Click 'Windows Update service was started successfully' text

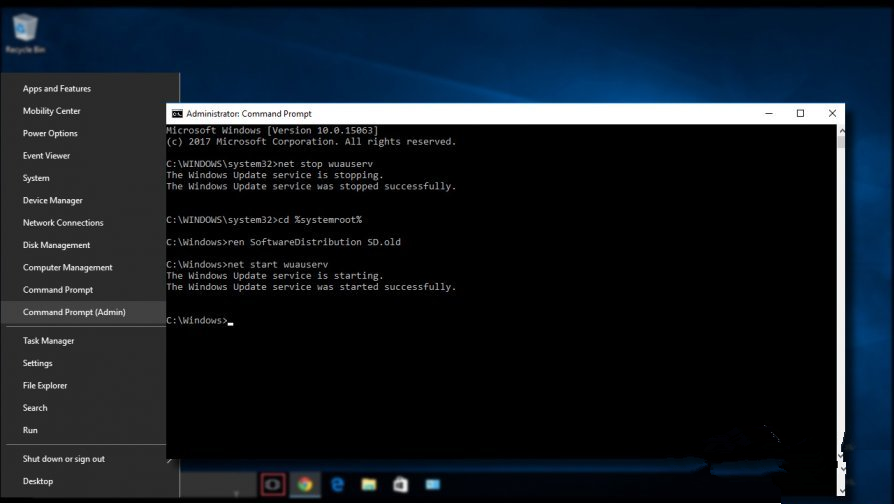[311, 287]
